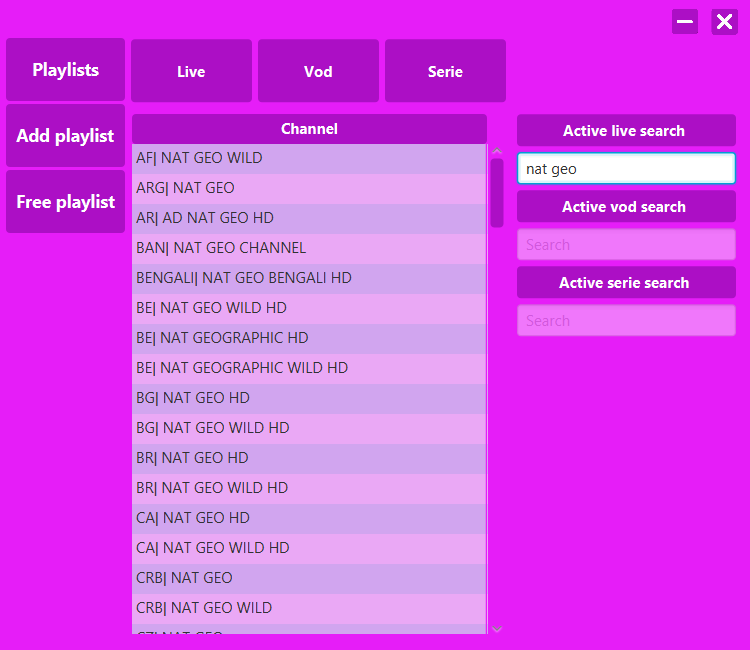This screenshot has height=650, width=750.
Task: Select channel AR| AD NAT GEO HD
Action: point(309,219)
